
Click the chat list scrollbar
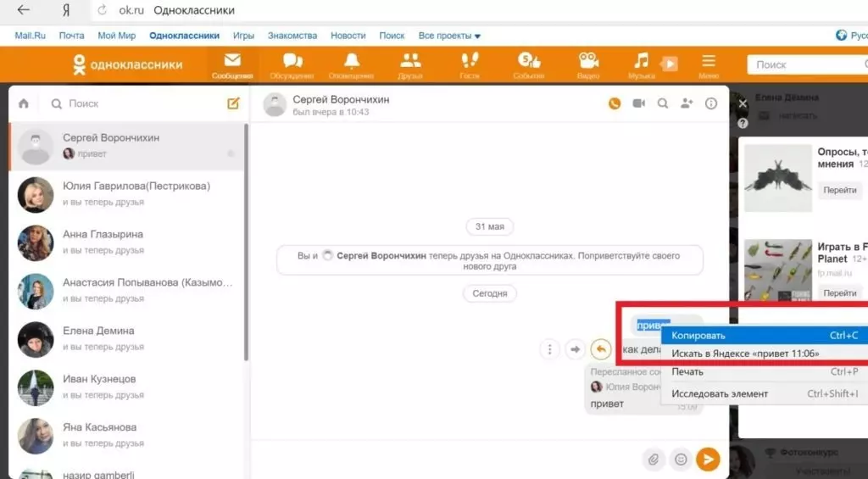247,242
